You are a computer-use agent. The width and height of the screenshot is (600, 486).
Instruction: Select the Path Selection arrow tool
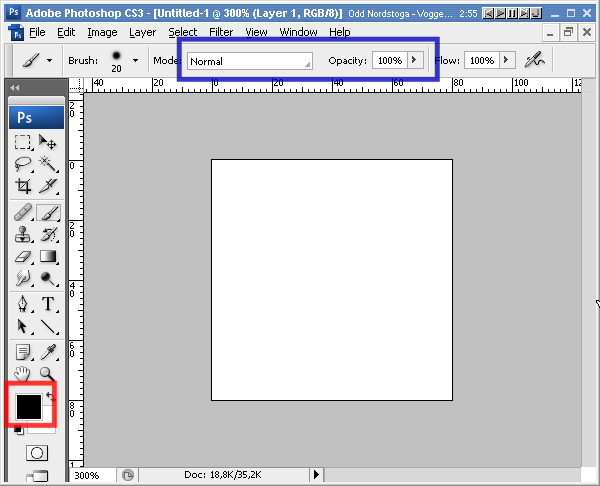pos(23,326)
